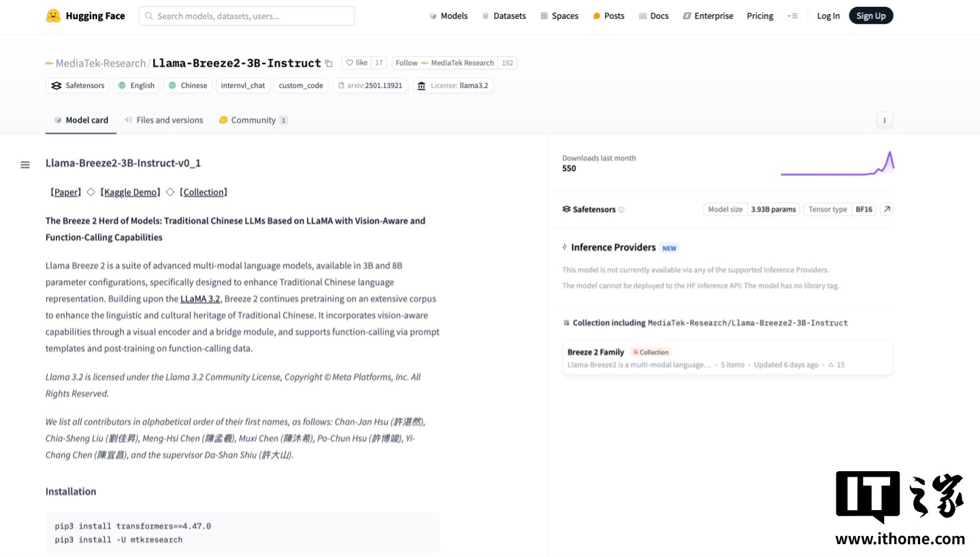Click the Downloads last month value 550
980x557 pixels.
coord(569,168)
